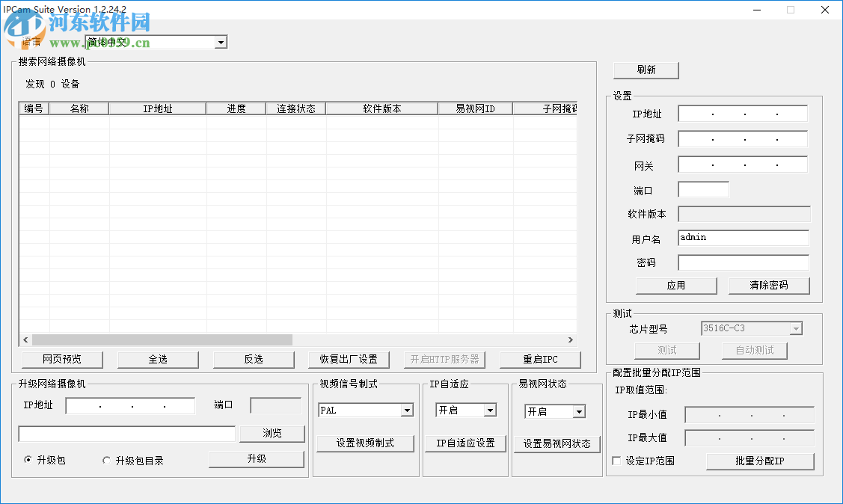
Task: Invert selection using 反选 button
Action: (254, 359)
